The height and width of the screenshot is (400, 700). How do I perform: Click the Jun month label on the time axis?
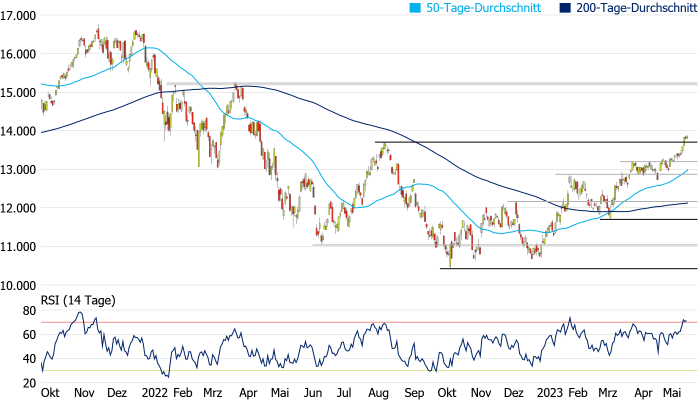pos(313,394)
